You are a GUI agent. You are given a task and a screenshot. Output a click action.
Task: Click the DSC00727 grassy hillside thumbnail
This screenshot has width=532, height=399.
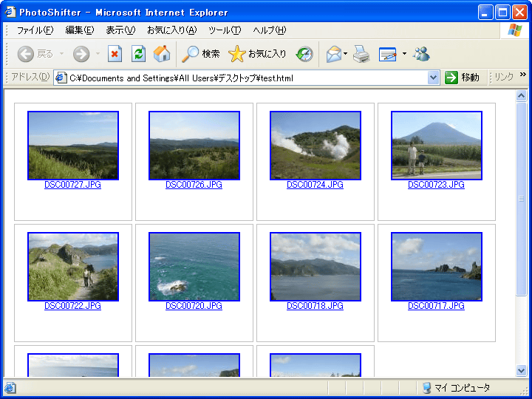pyautogui.click(x=73, y=146)
